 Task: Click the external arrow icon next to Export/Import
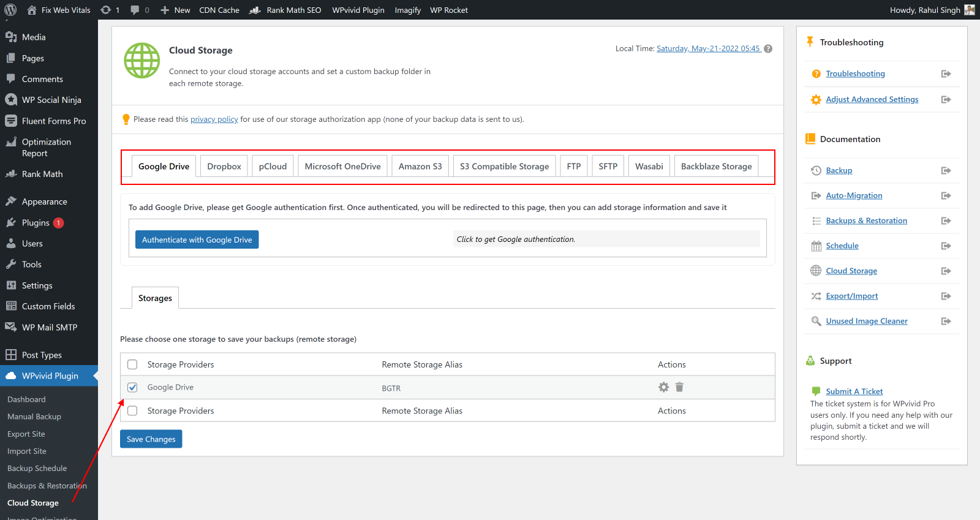(946, 296)
